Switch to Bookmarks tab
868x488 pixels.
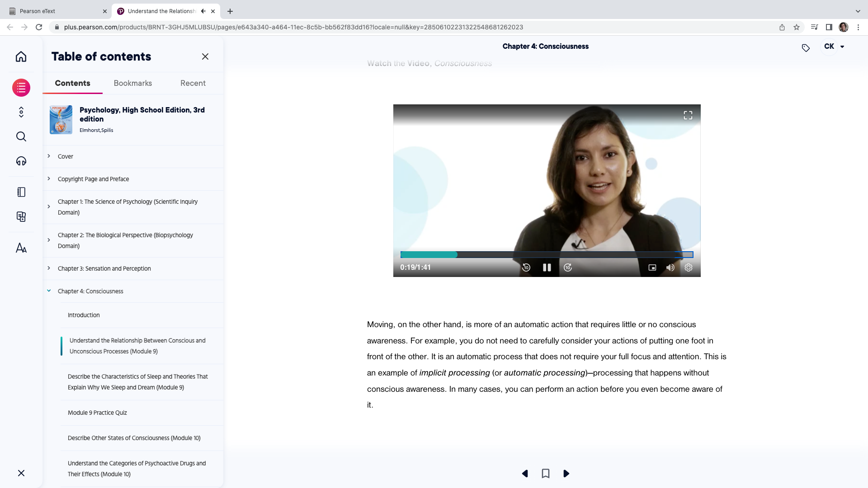133,83
